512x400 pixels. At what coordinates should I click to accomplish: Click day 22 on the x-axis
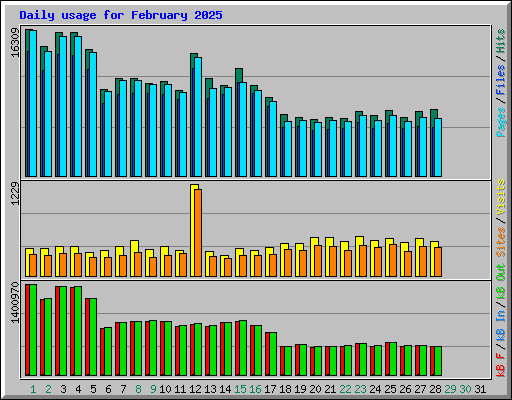[345, 389]
